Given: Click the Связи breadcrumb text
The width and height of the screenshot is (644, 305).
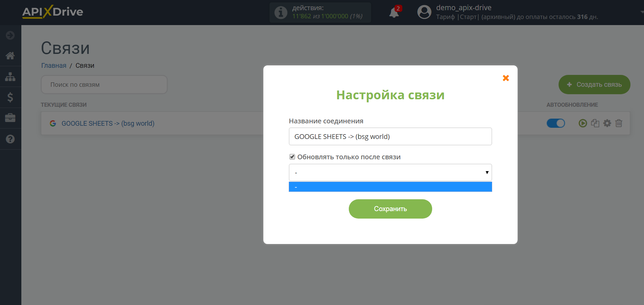Looking at the screenshot, I should 85,65.
